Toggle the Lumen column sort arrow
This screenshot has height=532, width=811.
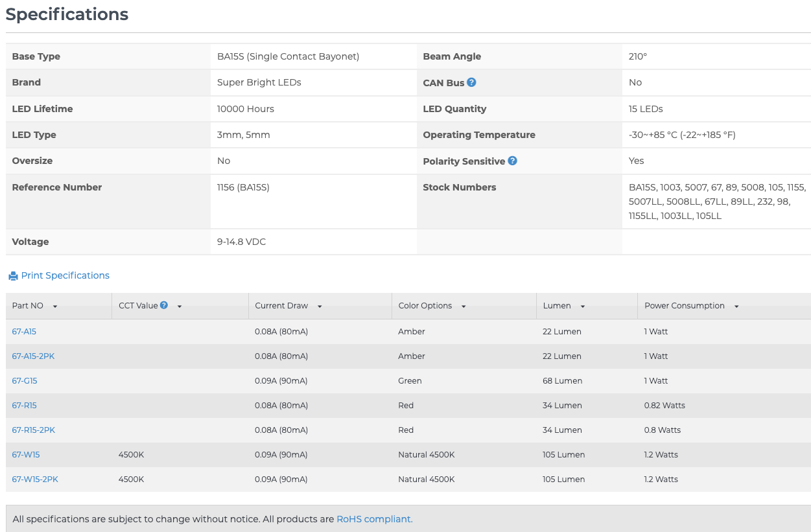pyautogui.click(x=583, y=306)
